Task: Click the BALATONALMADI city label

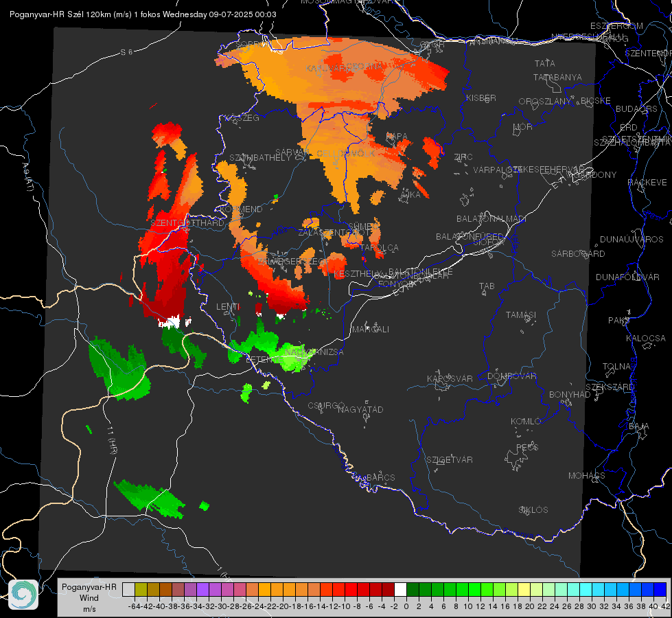Action: (491, 219)
